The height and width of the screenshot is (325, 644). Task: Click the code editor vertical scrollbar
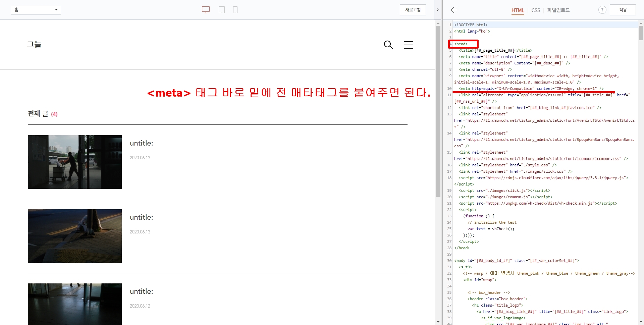tap(641, 33)
